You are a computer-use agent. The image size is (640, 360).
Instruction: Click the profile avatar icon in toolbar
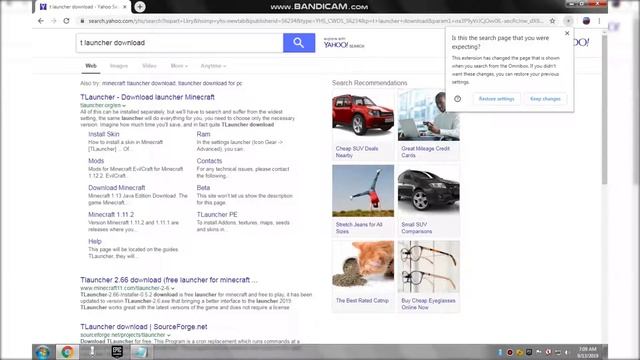pyautogui.click(x=586, y=21)
